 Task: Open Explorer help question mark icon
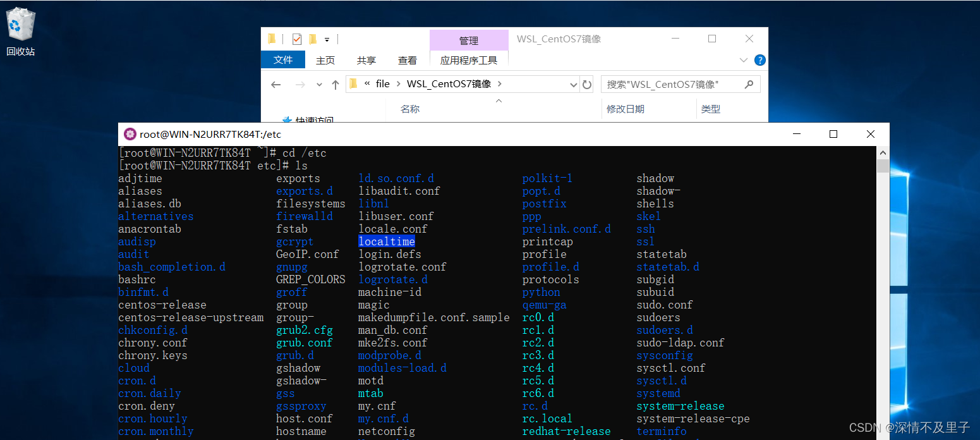point(760,60)
